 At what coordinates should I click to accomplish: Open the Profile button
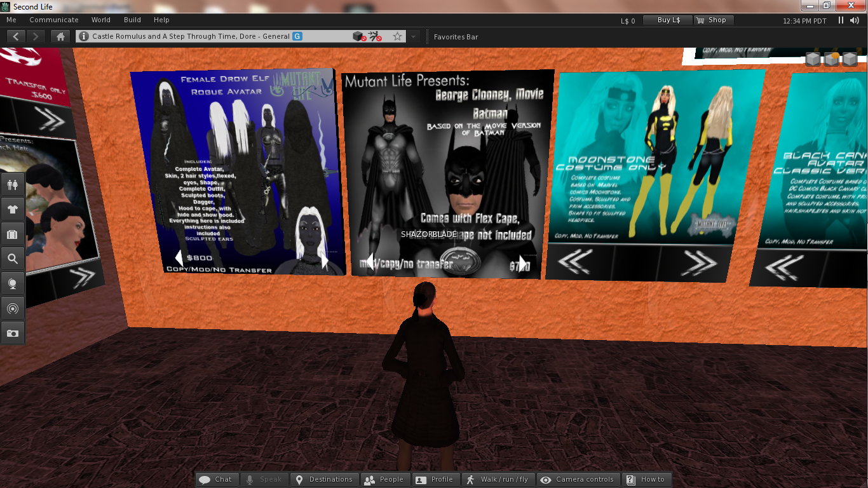click(x=436, y=479)
